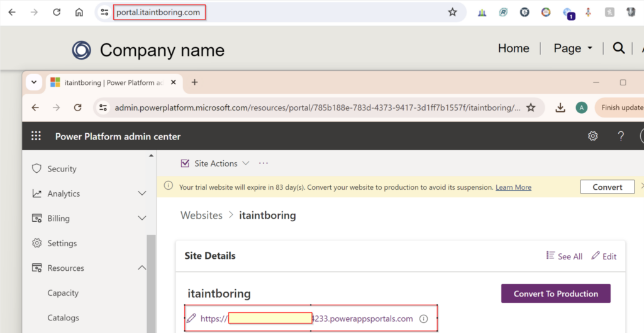Click Convert To Production button
The image size is (644, 333).
click(x=556, y=293)
